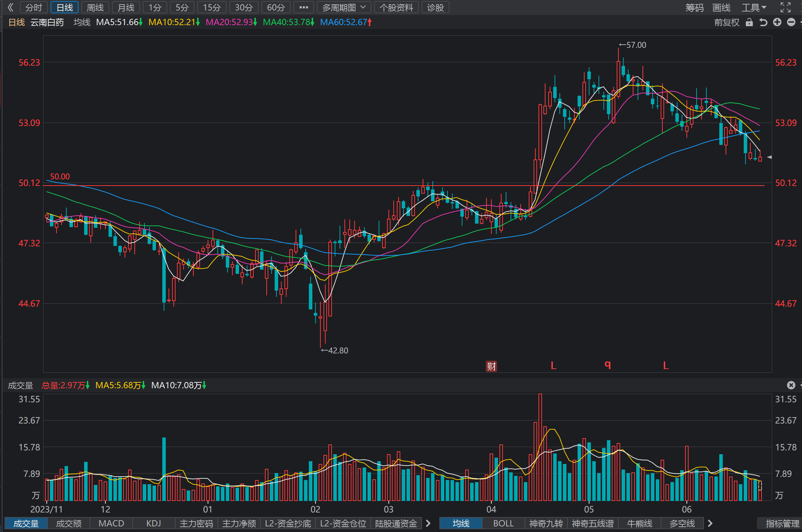Click the q event marker
The height and width of the screenshot is (532, 802).
click(608, 365)
